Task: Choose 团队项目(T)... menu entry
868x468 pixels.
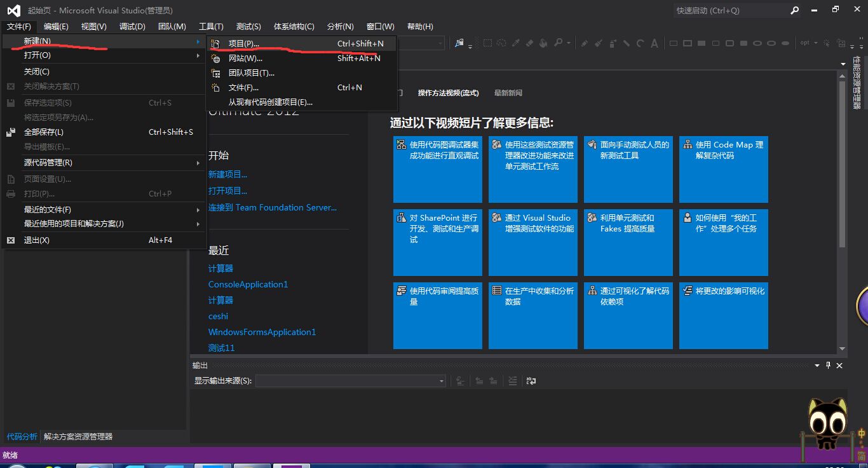Action: 302,73
